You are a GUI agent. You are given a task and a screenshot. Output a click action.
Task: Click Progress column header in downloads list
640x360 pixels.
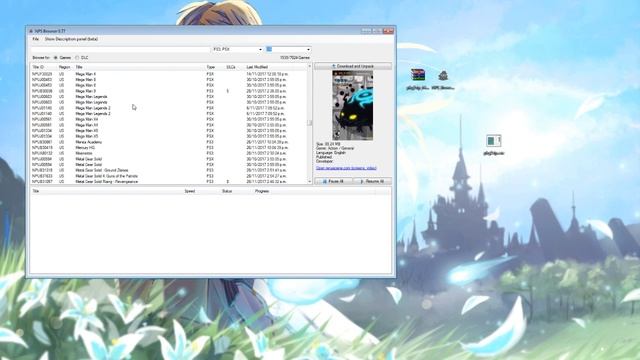point(262,191)
